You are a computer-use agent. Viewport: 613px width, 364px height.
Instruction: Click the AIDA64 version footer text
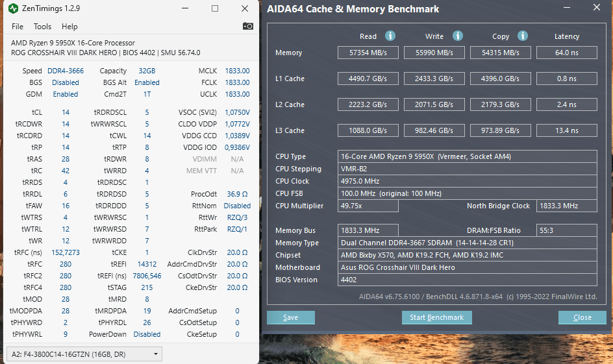coord(478,297)
